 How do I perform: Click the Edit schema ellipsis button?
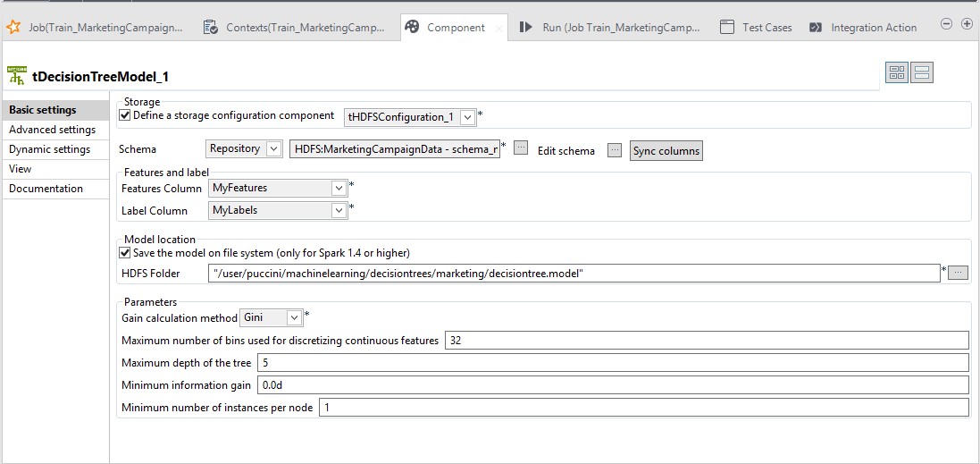614,150
